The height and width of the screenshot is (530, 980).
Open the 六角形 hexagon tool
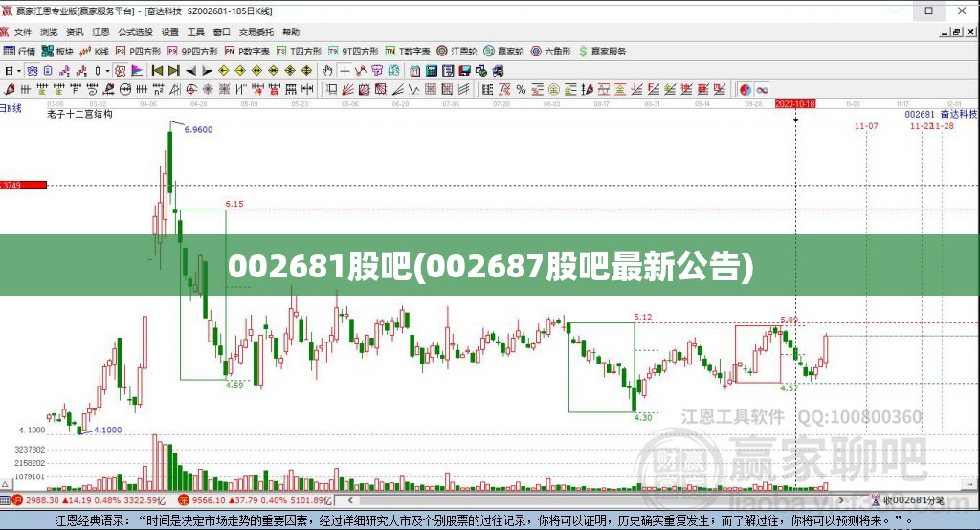(x=550, y=52)
